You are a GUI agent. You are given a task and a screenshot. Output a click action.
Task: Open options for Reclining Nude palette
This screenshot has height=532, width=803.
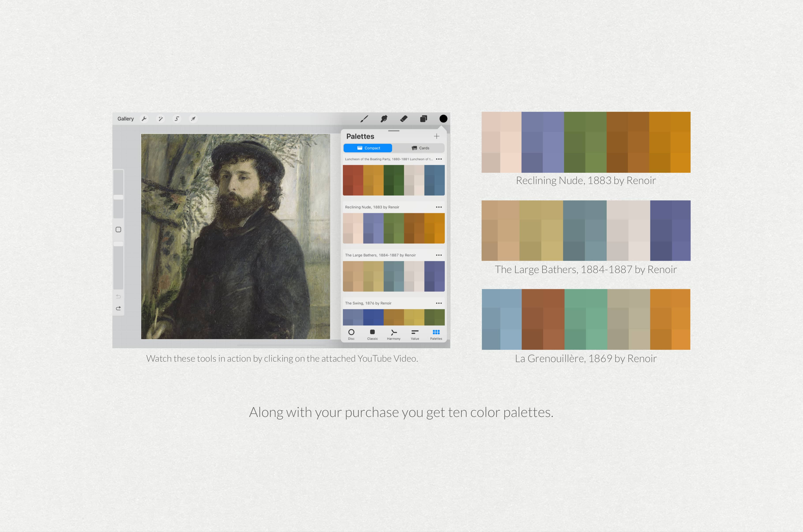[x=439, y=207]
